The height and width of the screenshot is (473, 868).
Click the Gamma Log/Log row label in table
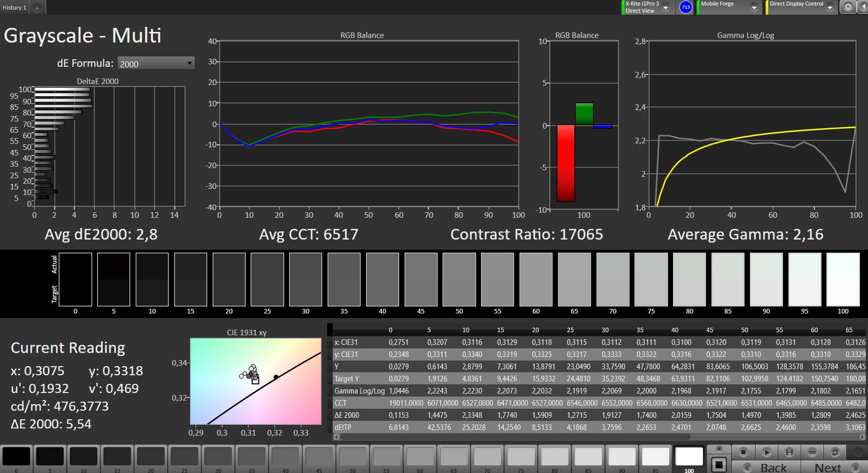point(360,391)
